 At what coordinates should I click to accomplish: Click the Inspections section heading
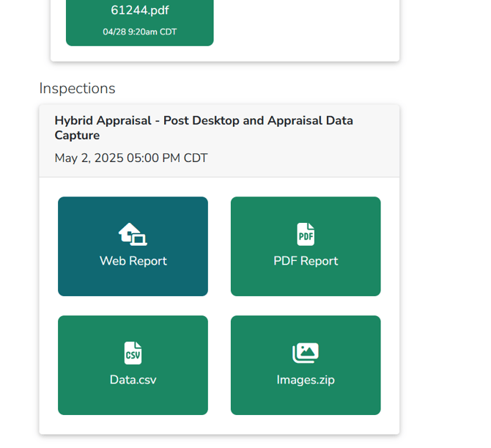coord(77,89)
